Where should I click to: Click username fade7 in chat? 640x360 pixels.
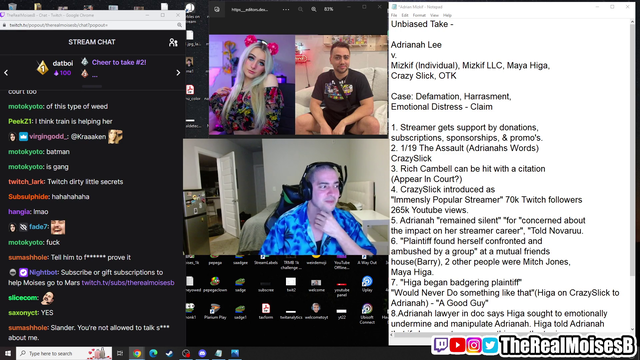(38, 227)
